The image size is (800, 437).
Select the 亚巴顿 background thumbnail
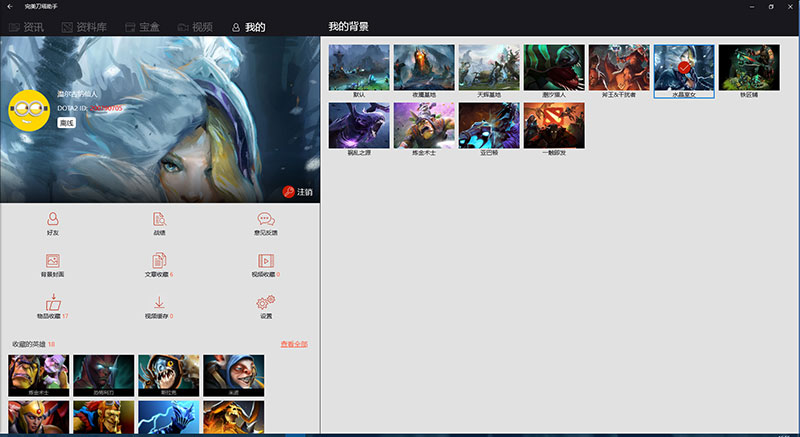489,125
